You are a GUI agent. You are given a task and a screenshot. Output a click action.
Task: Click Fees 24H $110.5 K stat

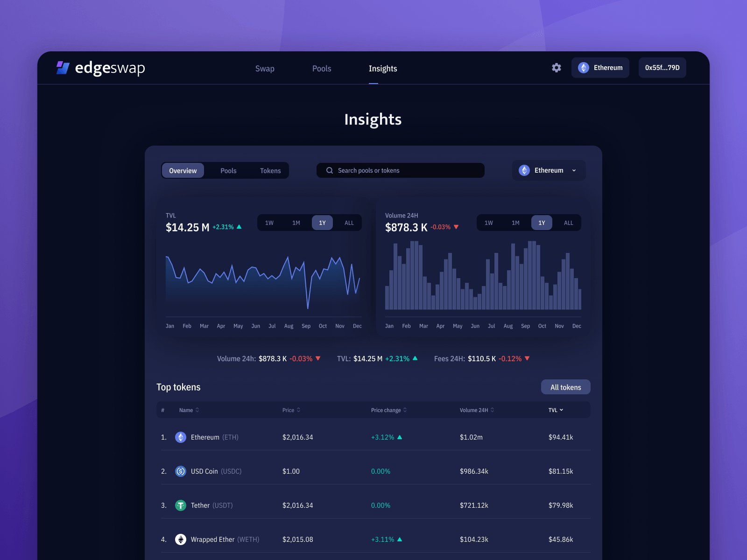(x=482, y=358)
